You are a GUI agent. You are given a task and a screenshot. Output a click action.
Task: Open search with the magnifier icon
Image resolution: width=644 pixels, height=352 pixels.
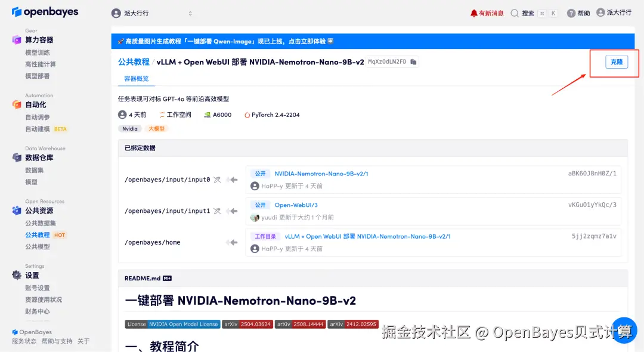(x=514, y=13)
